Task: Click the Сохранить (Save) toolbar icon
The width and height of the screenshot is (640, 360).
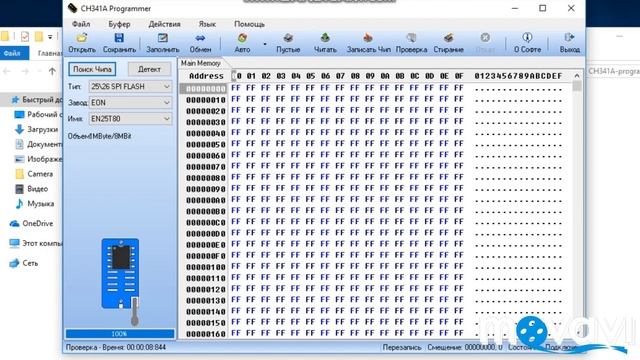Action: 119,38
